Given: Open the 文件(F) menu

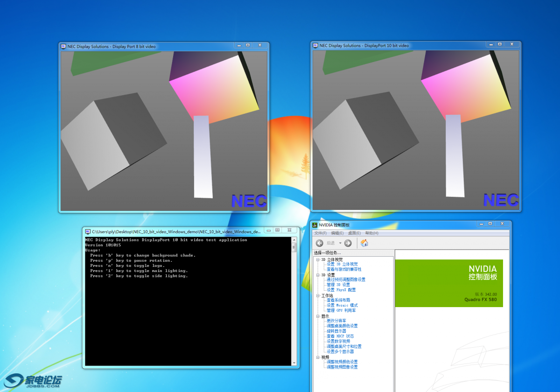Looking at the screenshot, I should [x=321, y=233].
